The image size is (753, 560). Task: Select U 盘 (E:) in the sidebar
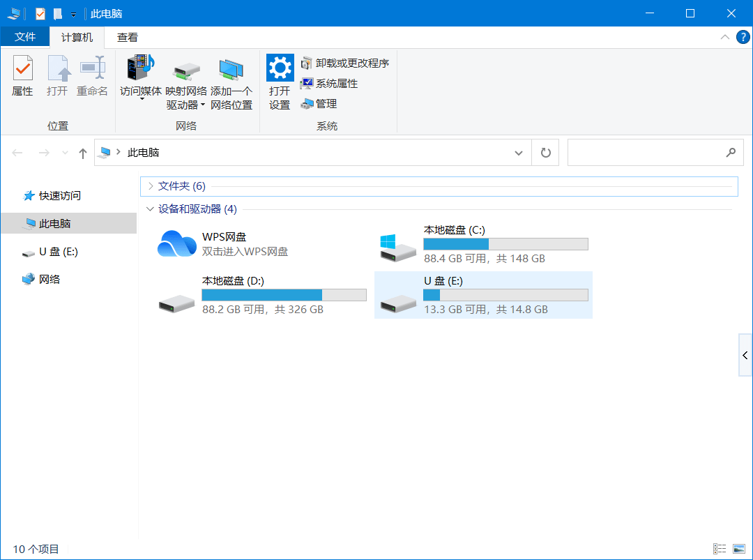(x=50, y=252)
